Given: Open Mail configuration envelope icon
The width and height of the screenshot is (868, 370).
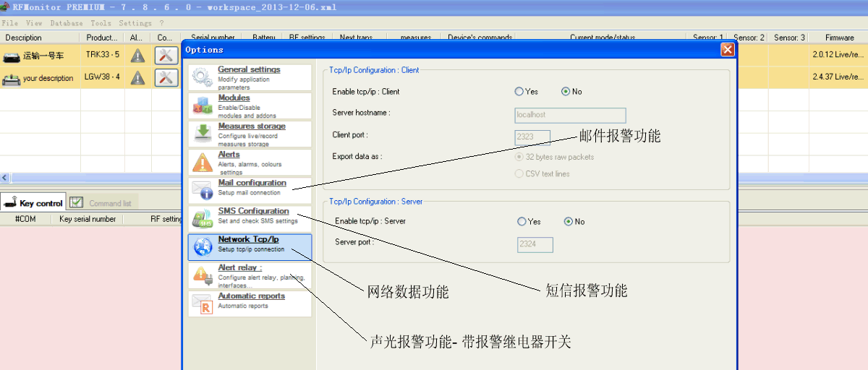Looking at the screenshot, I should click(x=201, y=190).
